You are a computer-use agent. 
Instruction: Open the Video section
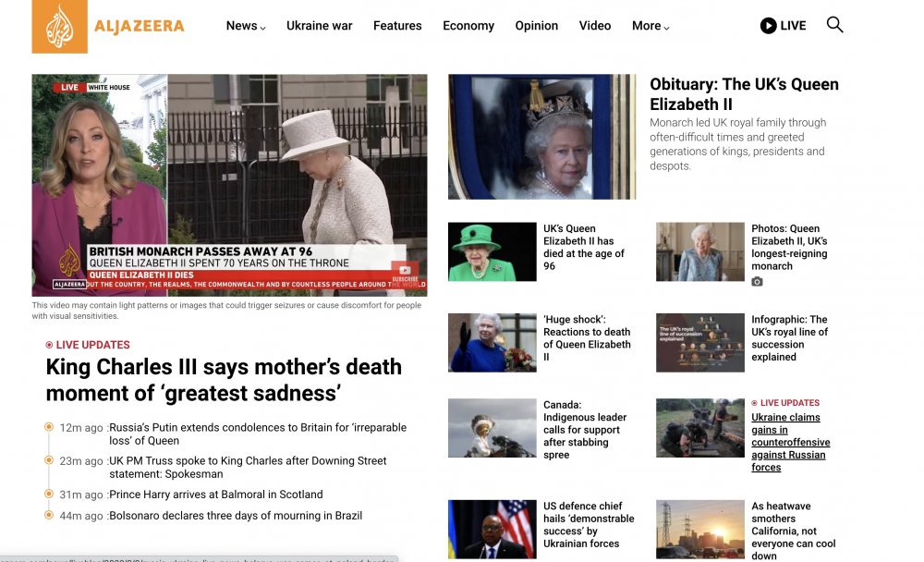pyautogui.click(x=594, y=26)
